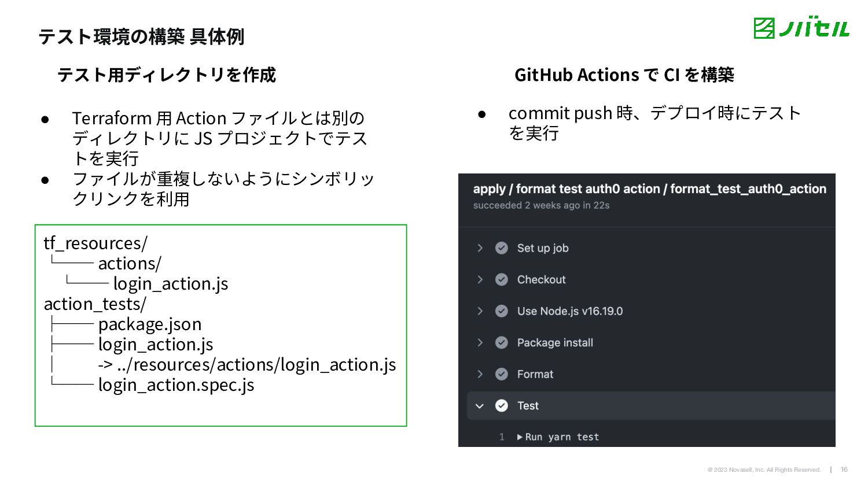
Task: Click the Novasell logo icon
Action: (764, 28)
